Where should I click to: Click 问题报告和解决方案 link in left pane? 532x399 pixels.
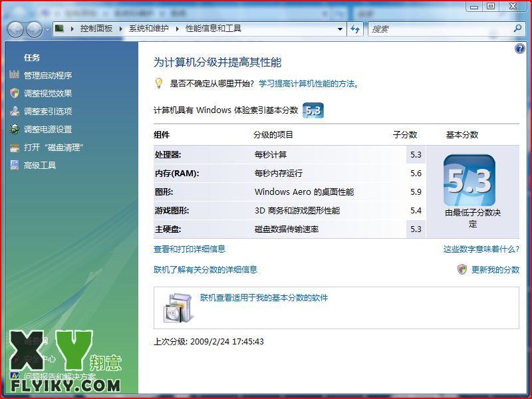pos(60,376)
